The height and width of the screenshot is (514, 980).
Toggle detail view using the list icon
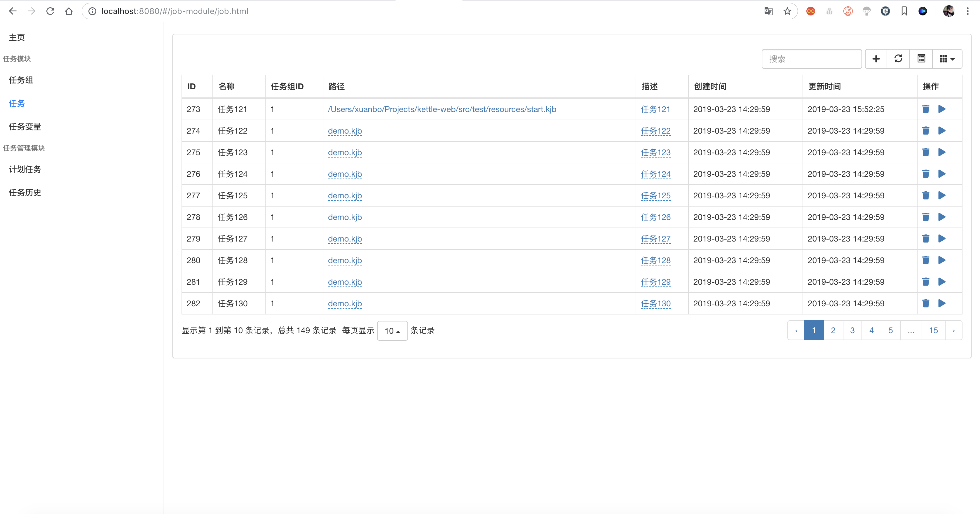coord(921,59)
